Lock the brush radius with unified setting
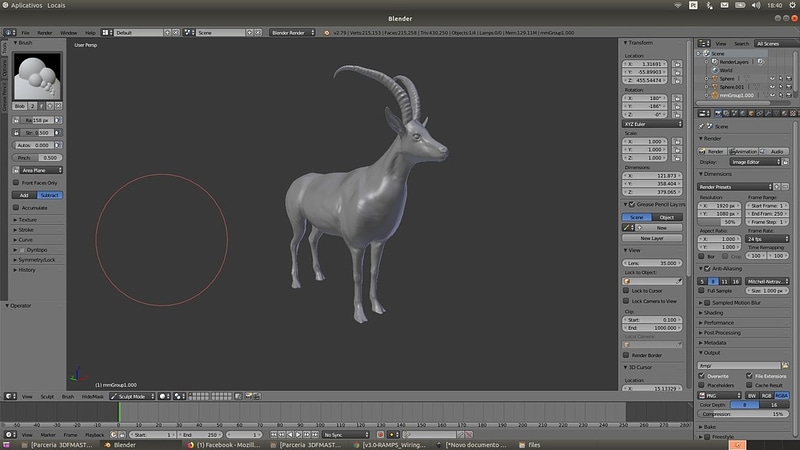 click(x=16, y=120)
